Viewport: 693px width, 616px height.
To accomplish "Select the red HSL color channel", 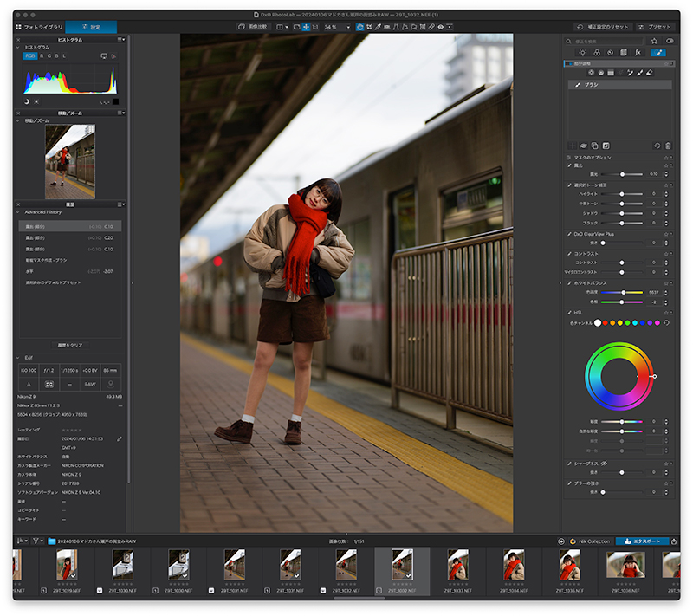I will 605,323.
